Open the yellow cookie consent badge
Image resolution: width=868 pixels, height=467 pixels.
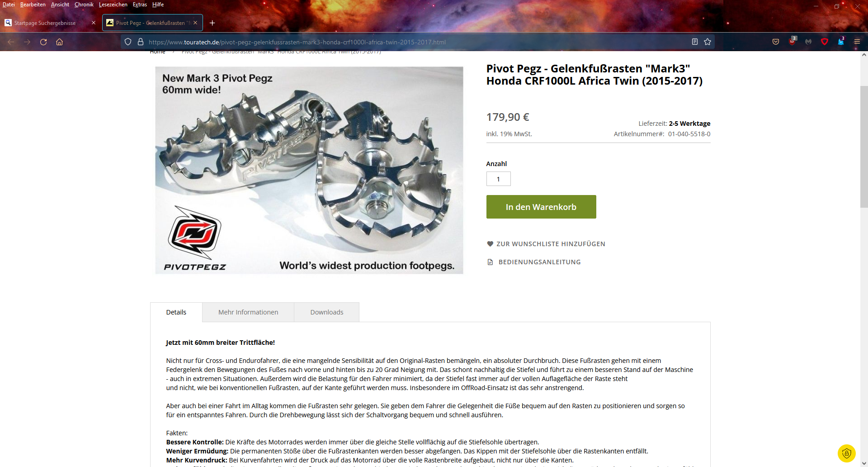tap(847, 453)
